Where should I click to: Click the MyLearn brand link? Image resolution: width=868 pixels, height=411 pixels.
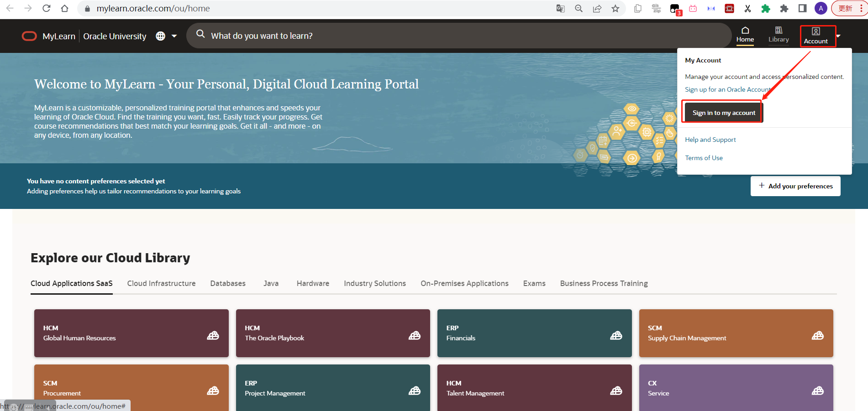59,36
